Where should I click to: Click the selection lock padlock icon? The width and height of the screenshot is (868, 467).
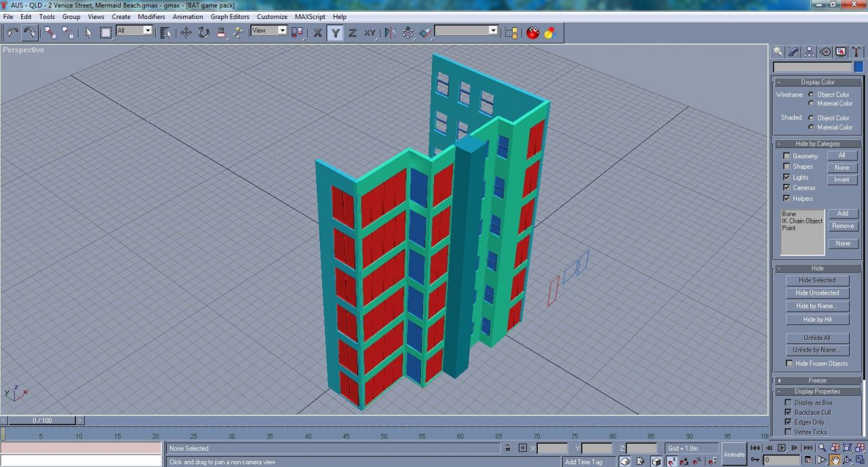(x=507, y=448)
